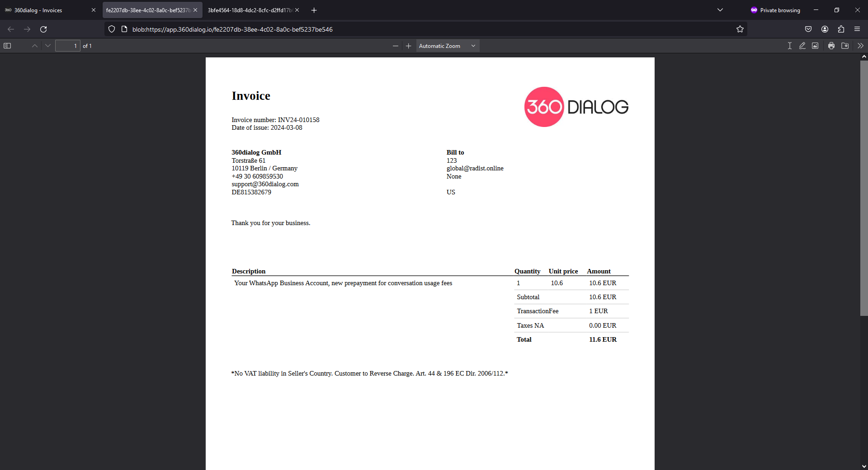Close the Firefox window
Image resolution: width=868 pixels, height=470 pixels.
858,10
